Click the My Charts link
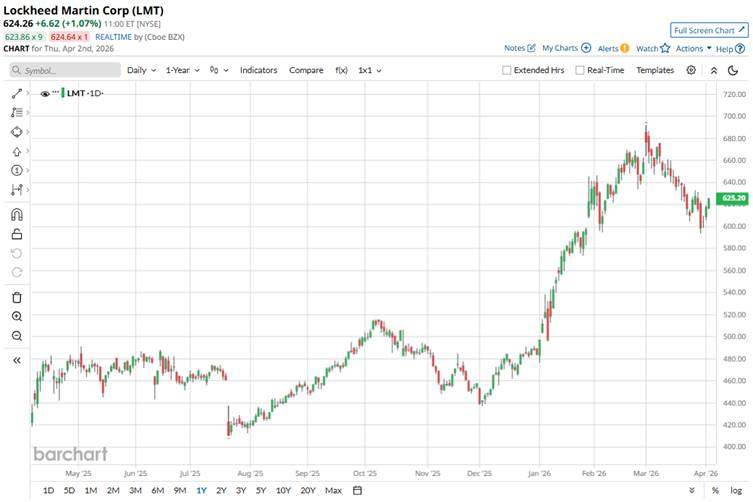753x502 pixels. [x=566, y=48]
